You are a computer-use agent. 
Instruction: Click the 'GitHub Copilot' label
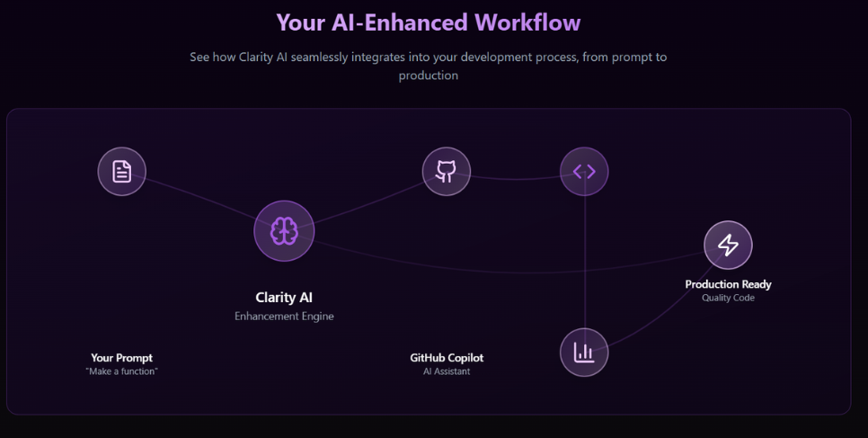coord(447,358)
